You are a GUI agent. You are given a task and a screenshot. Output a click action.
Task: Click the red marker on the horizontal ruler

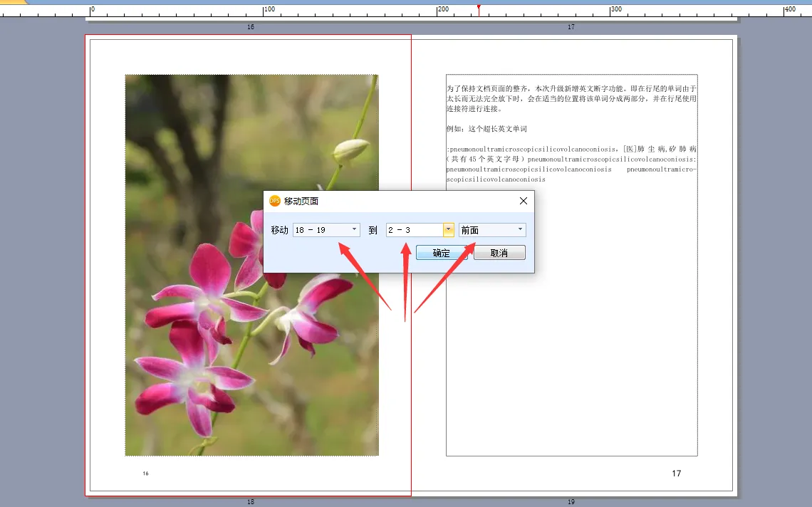pos(479,9)
